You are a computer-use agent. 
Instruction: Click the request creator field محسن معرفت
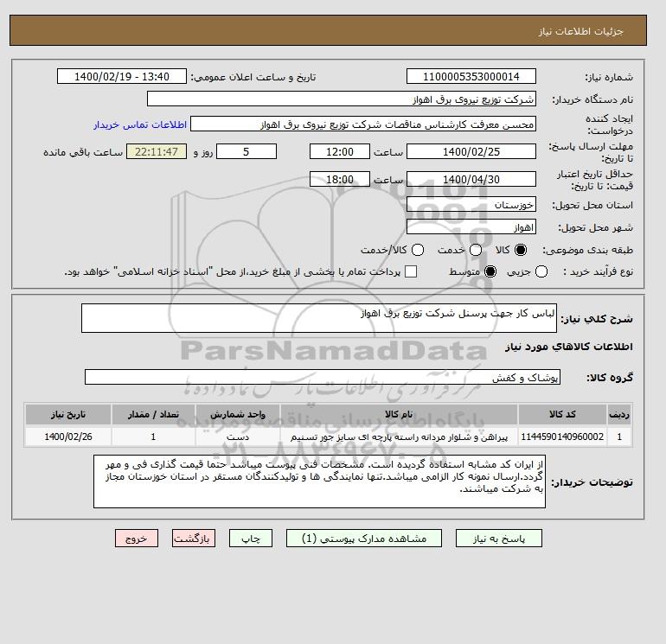pyautogui.click(x=363, y=124)
